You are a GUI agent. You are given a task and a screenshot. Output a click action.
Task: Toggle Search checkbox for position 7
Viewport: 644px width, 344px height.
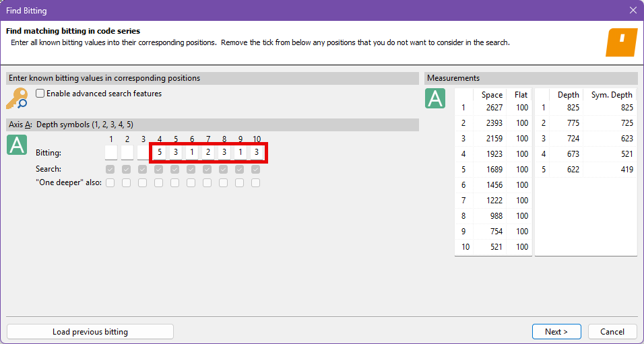tap(207, 169)
